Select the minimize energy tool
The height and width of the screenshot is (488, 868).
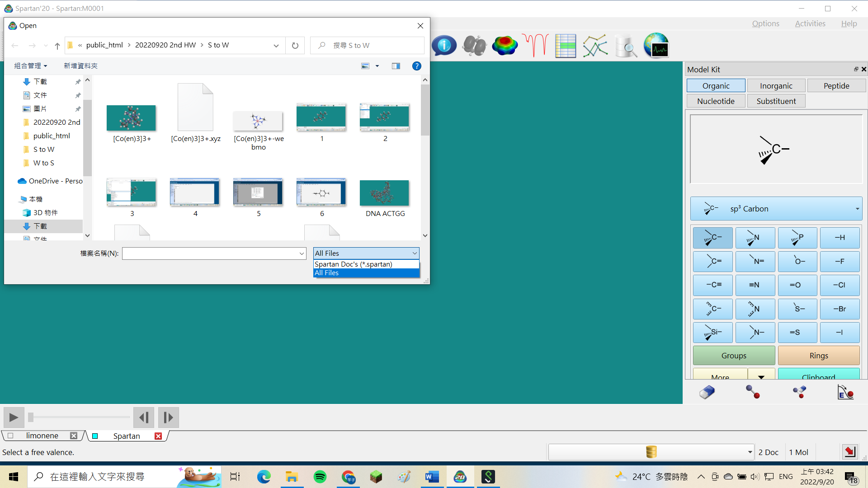(845, 392)
